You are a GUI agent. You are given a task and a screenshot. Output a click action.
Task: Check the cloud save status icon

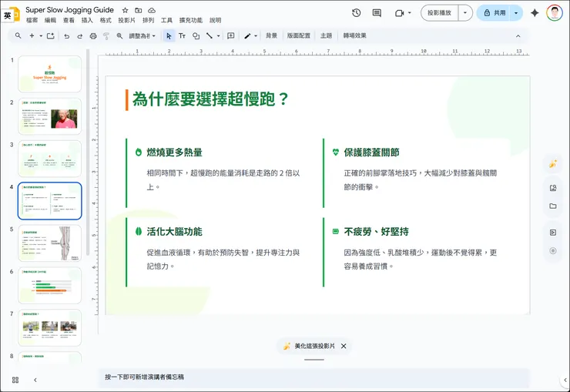tap(152, 10)
